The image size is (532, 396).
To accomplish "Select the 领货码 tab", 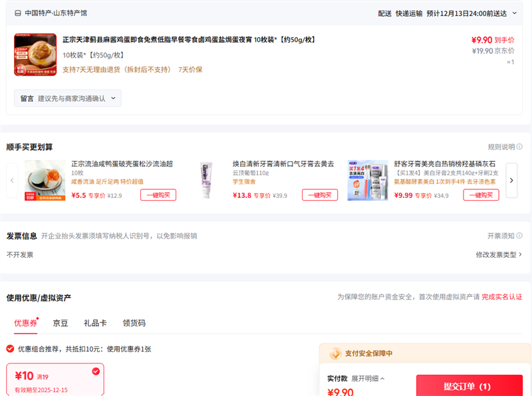I will pyautogui.click(x=134, y=323).
